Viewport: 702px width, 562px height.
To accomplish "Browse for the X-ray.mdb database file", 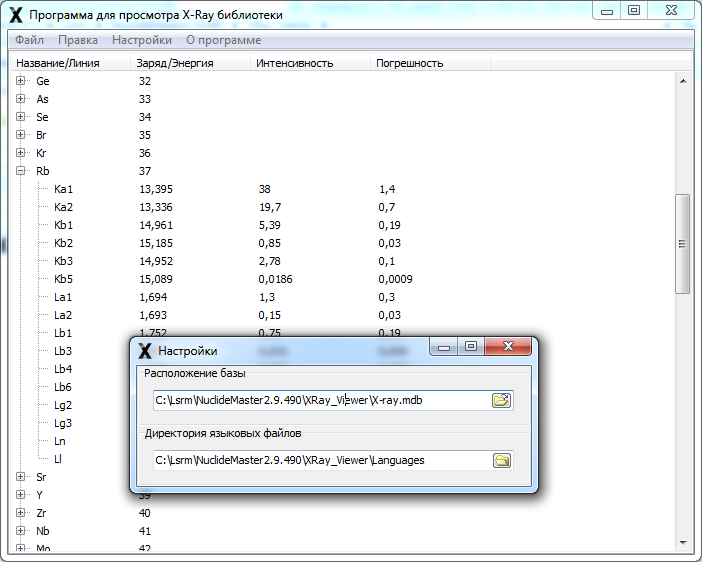I will pos(501,401).
